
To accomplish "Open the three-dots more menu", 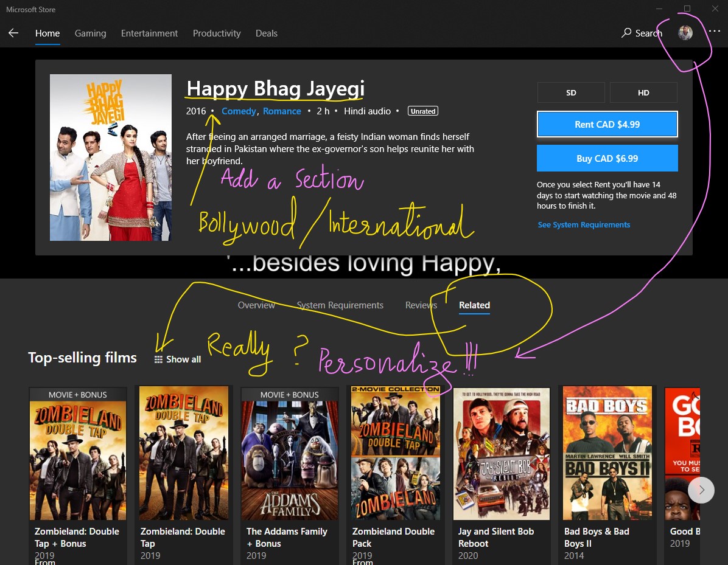I will pyautogui.click(x=715, y=31).
